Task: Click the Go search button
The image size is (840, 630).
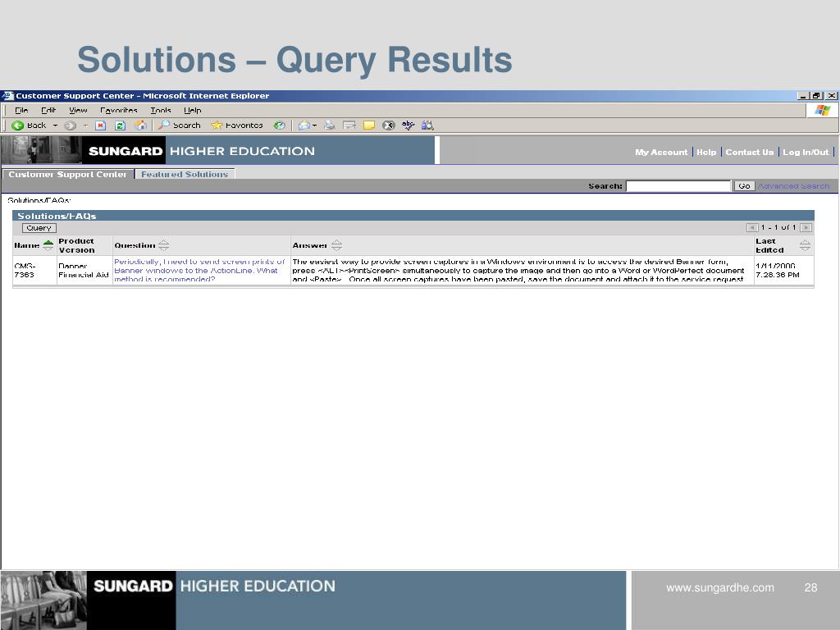Action: tap(744, 186)
